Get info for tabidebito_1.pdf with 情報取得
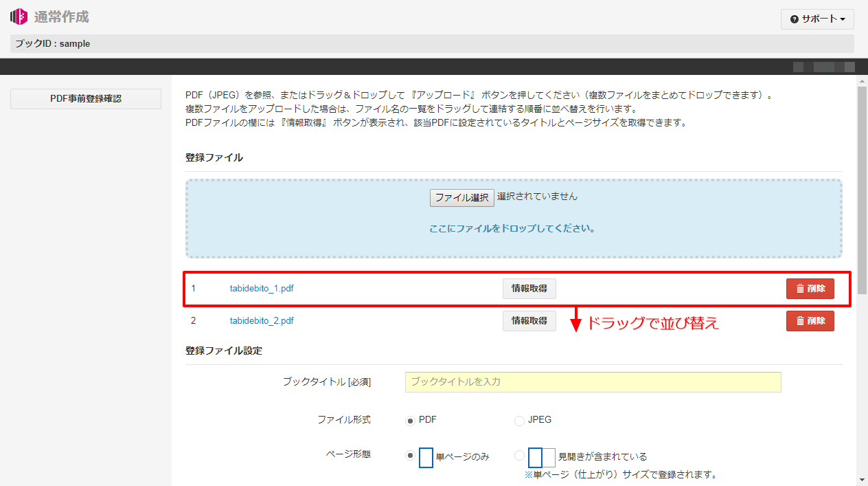 click(x=529, y=289)
